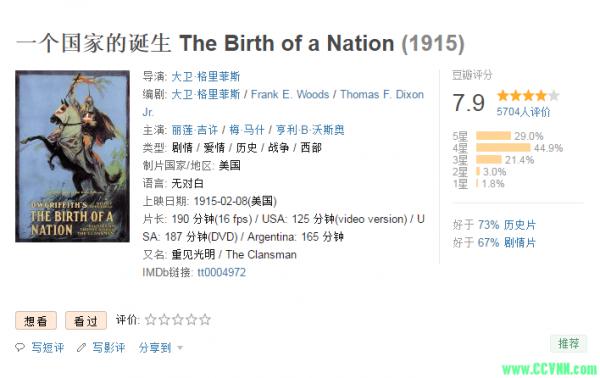Mark film as 想看

[36, 321]
